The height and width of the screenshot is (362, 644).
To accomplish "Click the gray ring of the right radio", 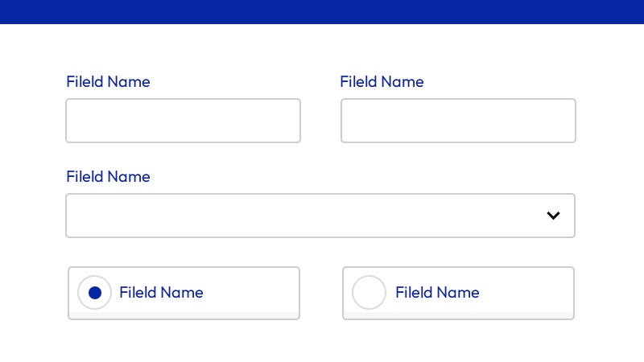I will (x=354, y=293).
